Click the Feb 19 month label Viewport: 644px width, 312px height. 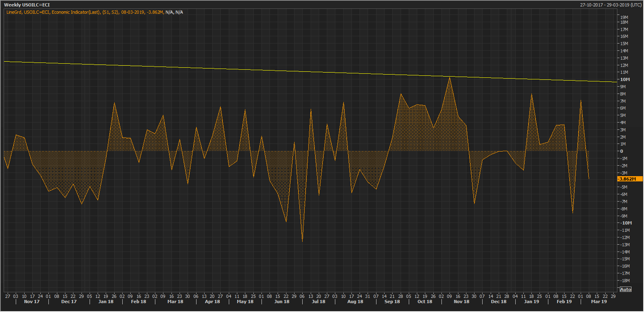point(564,302)
